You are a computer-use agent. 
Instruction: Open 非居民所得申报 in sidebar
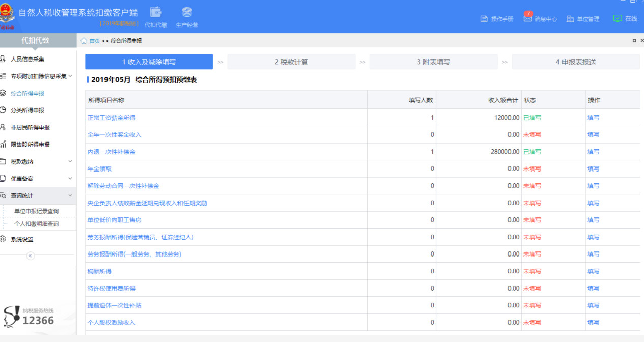pos(31,127)
